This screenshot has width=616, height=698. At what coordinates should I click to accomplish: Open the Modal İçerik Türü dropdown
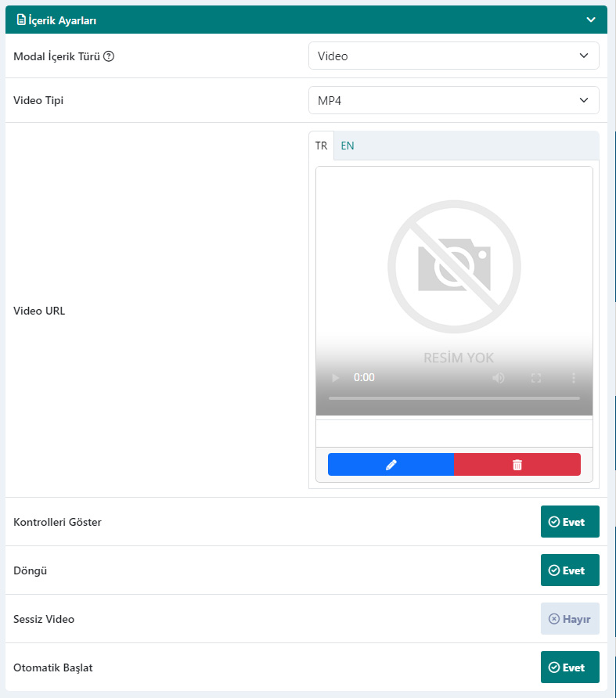(x=453, y=56)
